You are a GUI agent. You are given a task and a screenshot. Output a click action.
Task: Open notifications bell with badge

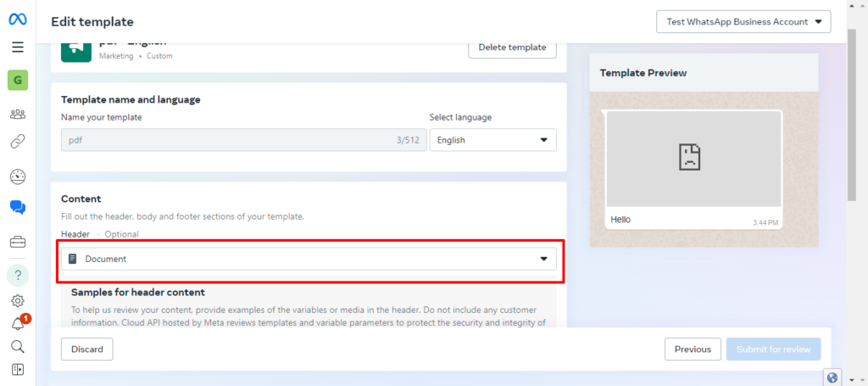[x=18, y=324]
